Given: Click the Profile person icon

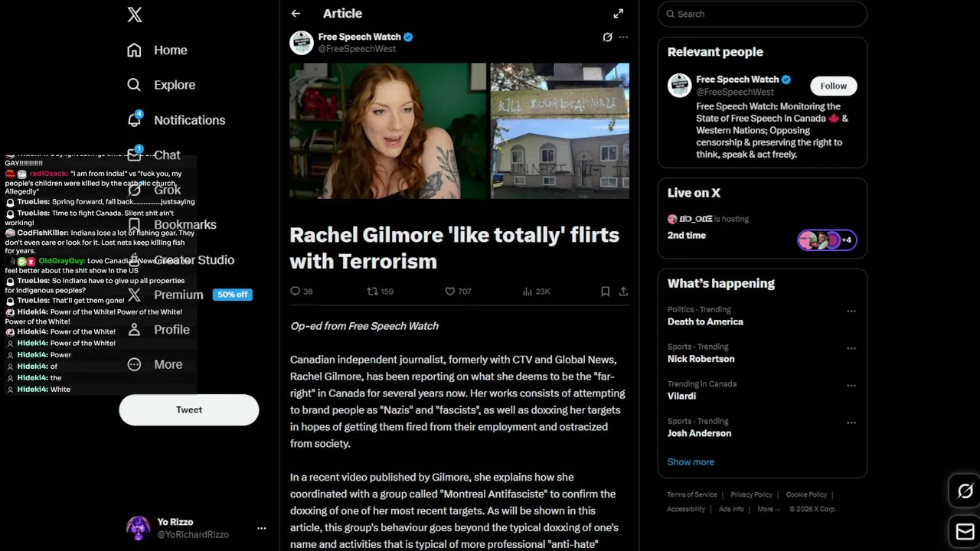Looking at the screenshot, I should [134, 330].
